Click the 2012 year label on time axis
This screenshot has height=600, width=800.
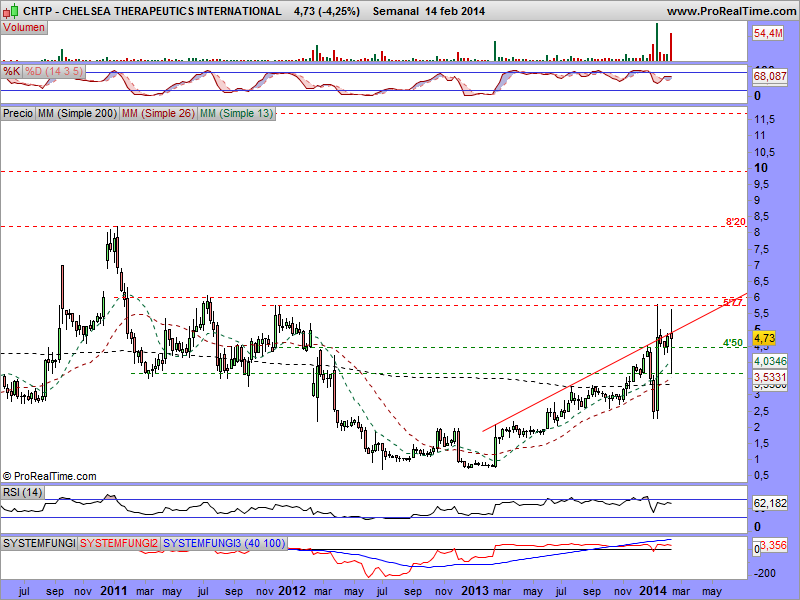coord(292,591)
